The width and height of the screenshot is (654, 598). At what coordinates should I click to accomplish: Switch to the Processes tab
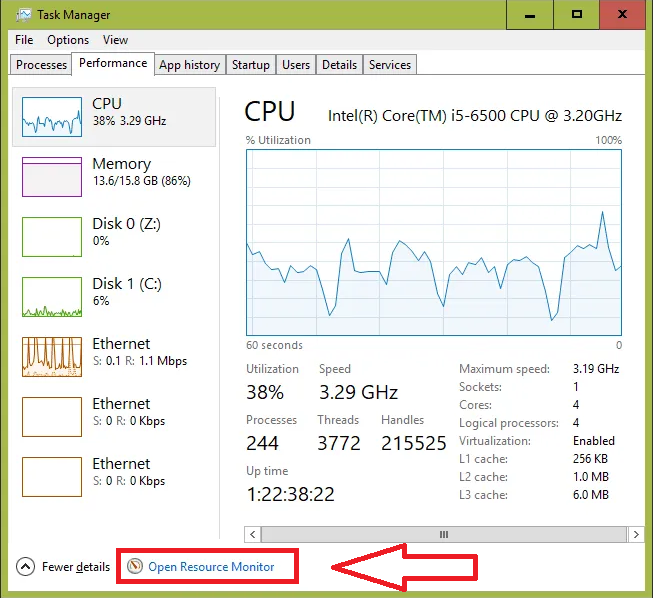pyautogui.click(x=41, y=65)
